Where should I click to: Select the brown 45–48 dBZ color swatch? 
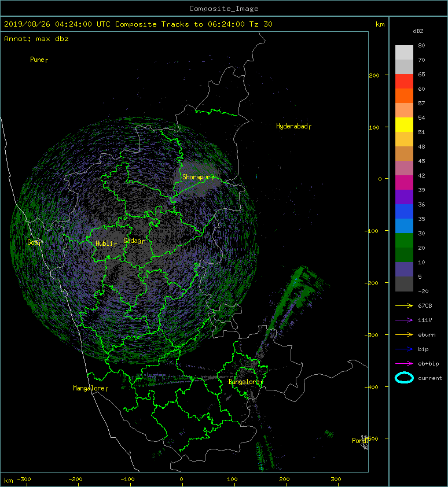coord(404,154)
